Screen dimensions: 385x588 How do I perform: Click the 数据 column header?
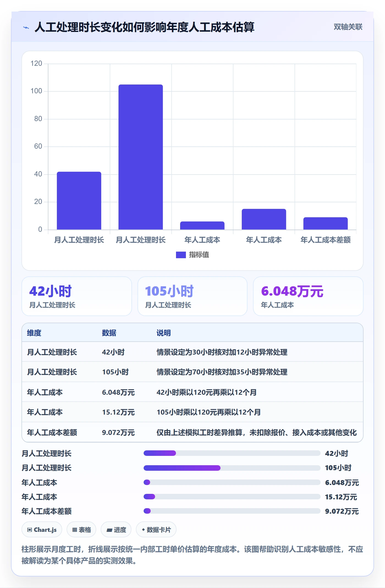click(x=109, y=333)
